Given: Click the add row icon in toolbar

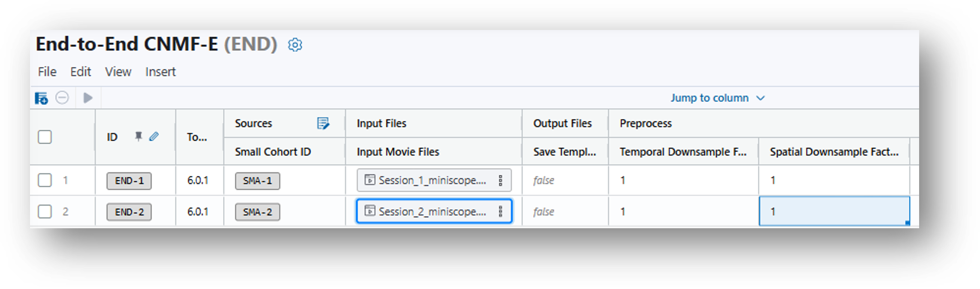Looking at the screenshot, I should pos(41,98).
